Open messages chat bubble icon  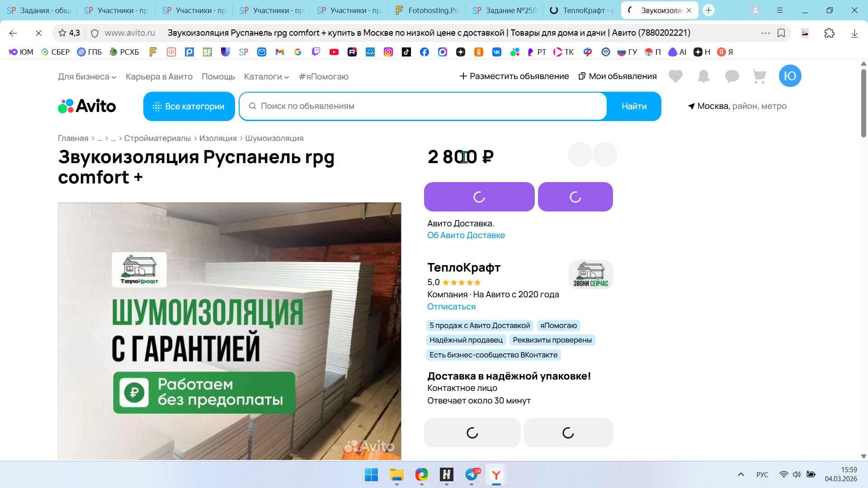[x=731, y=76]
